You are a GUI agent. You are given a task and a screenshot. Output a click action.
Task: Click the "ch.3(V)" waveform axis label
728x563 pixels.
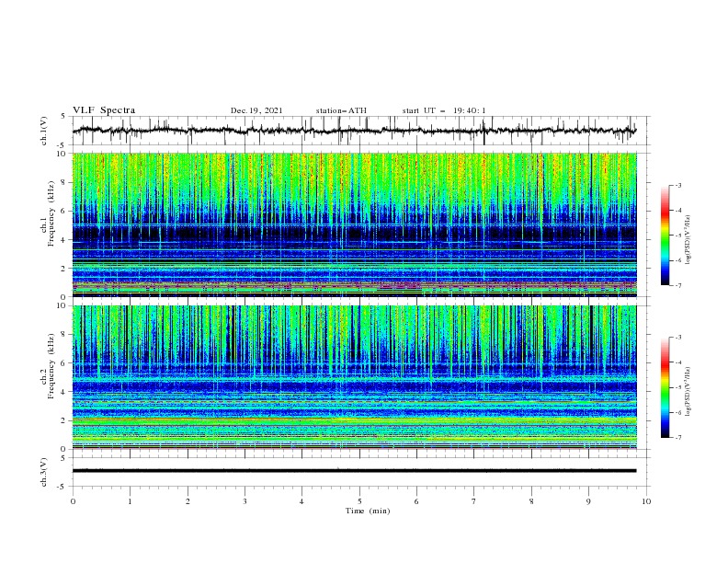pyautogui.click(x=44, y=472)
